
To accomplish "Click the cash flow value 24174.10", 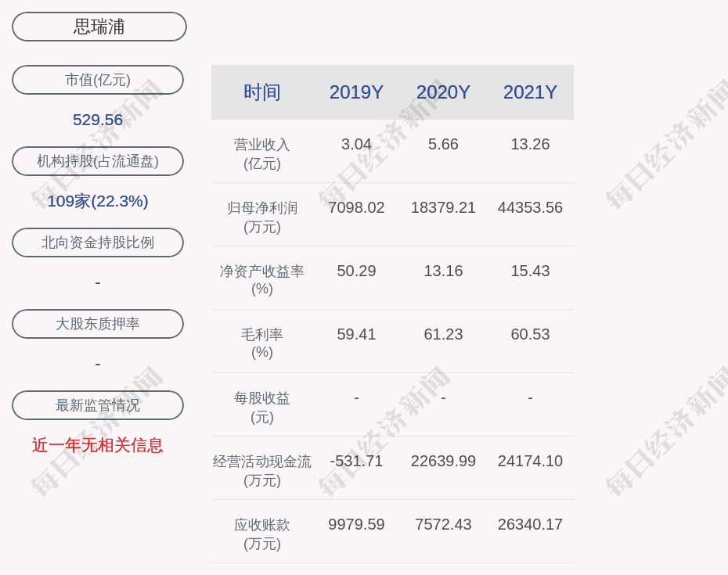I will coord(530,461).
